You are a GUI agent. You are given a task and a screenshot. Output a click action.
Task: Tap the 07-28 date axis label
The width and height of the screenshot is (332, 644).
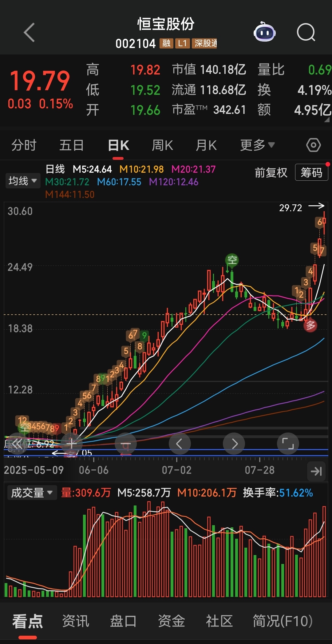[260, 470]
